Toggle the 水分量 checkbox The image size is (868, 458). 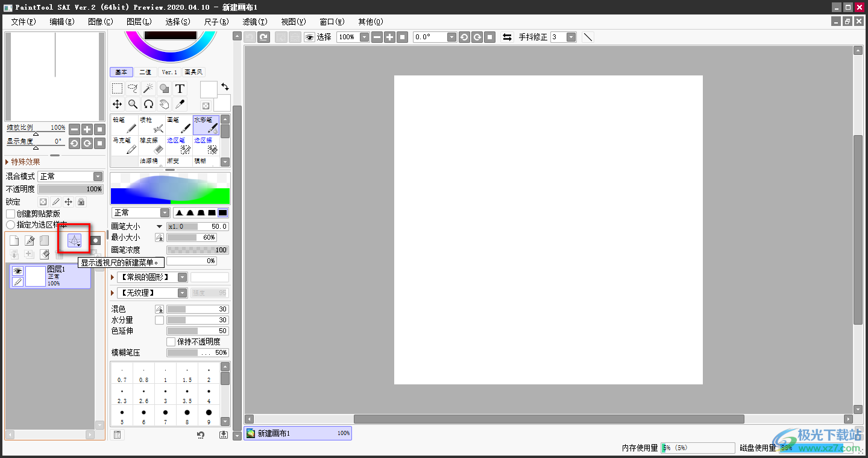[159, 320]
